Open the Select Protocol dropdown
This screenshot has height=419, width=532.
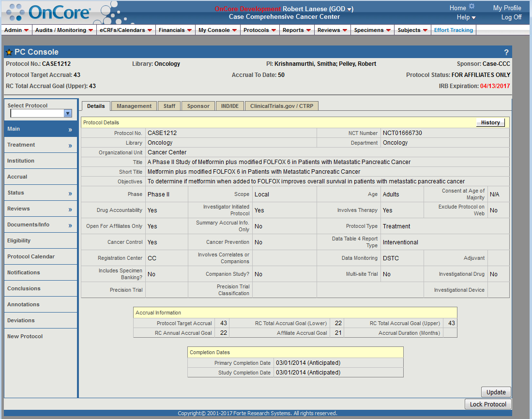pyautogui.click(x=66, y=112)
